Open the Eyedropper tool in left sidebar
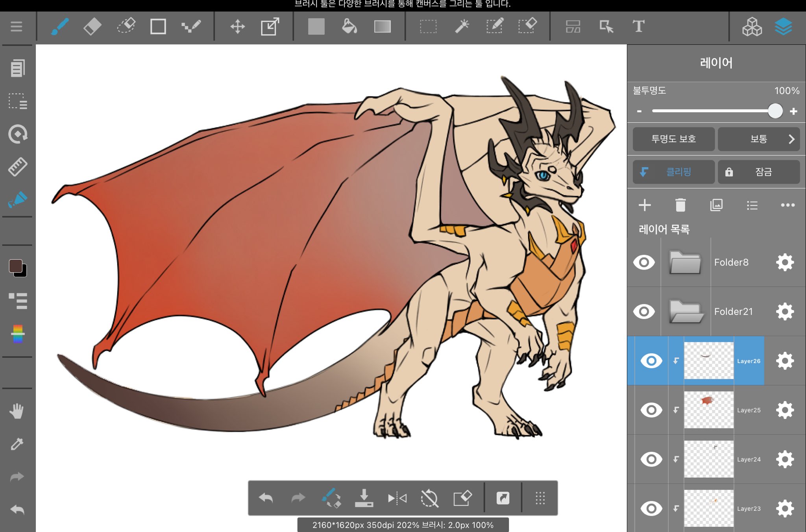Image resolution: width=806 pixels, height=532 pixels. 17,444
